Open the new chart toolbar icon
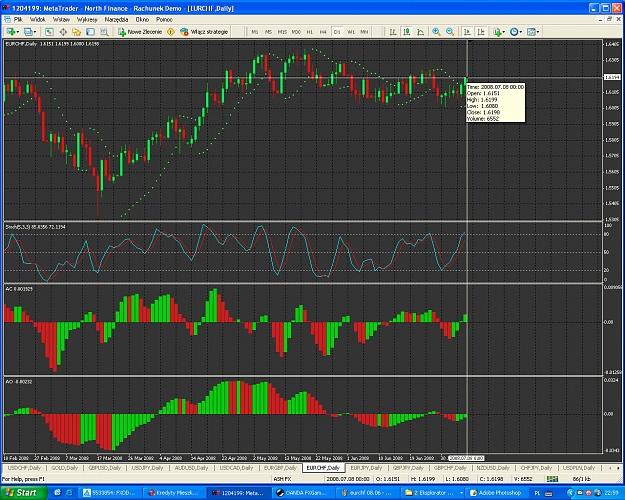Viewport: 625px width, 500px height. tap(10, 32)
